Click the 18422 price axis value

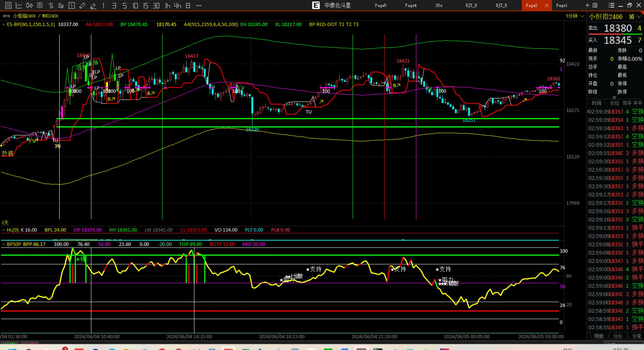pos(573,64)
